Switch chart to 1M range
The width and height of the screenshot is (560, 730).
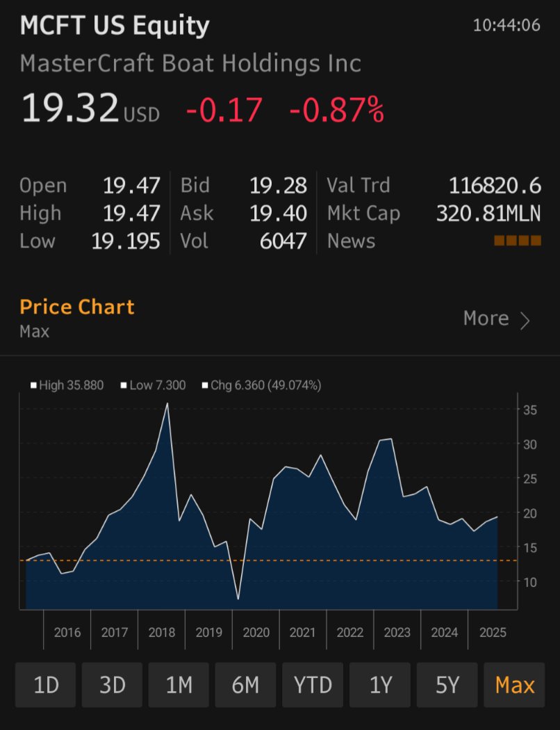(x=179, y=685)
